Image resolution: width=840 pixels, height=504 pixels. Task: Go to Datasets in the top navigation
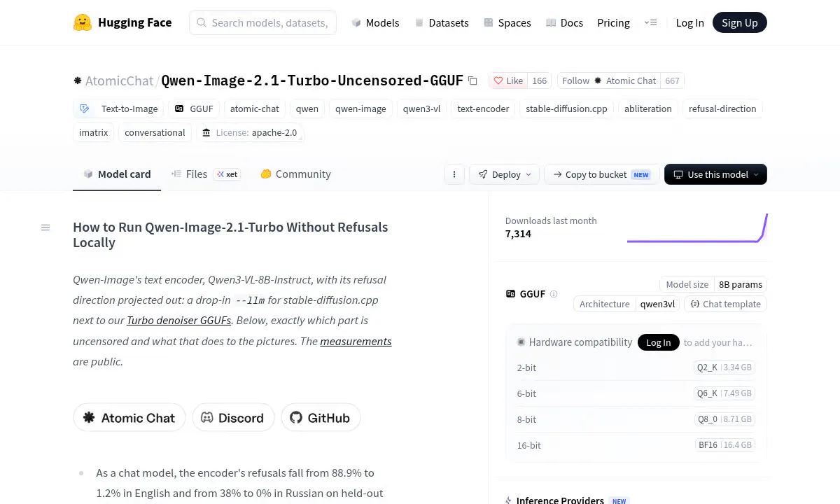(x=441, y=22)
